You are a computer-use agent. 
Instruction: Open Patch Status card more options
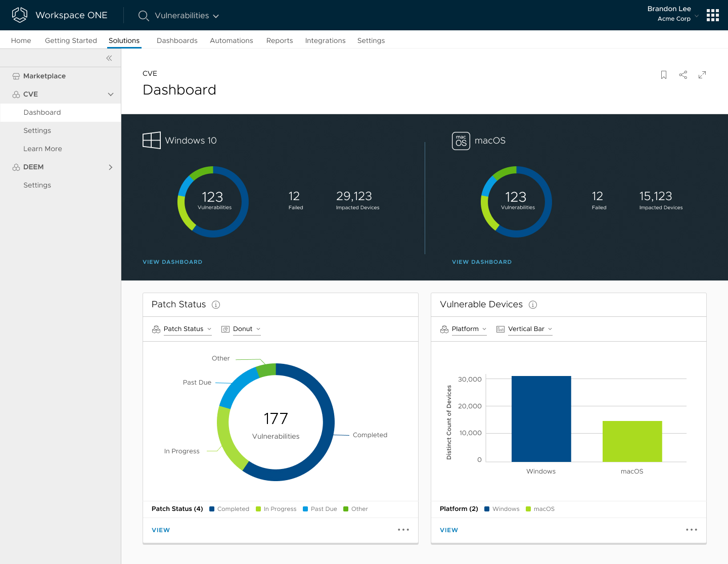tap(403, 530)
